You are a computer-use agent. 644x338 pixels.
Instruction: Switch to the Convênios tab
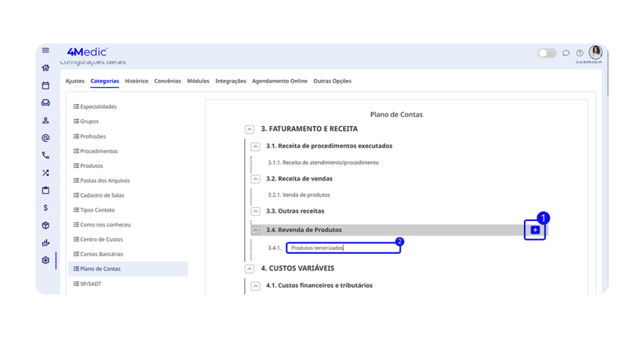coord(167,81)
